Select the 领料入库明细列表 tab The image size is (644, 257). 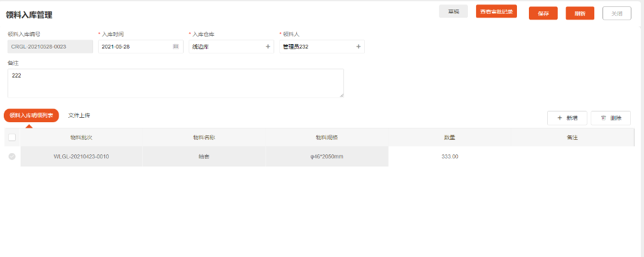[31, 116]
